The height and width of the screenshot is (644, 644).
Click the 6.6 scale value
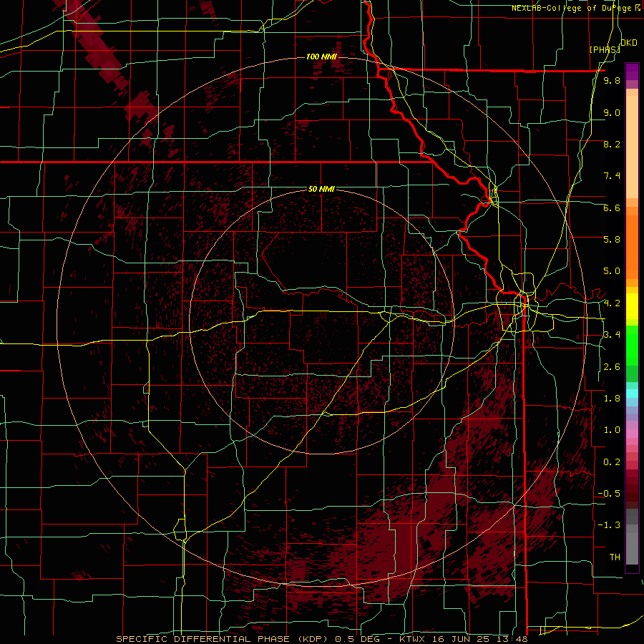(x=612, y=208)
